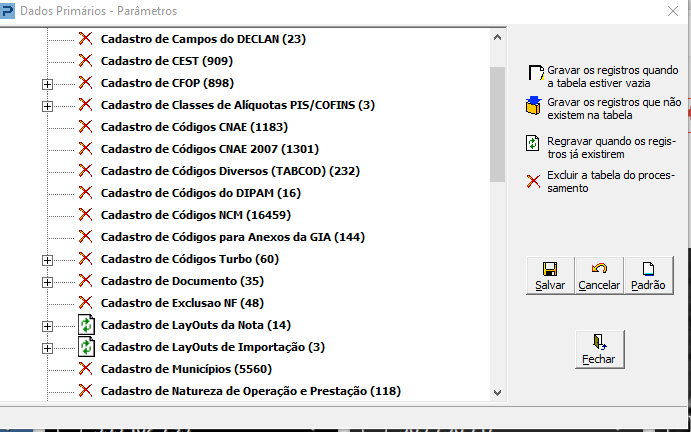Image resolution: width=691 pixels, height=432 pixels.
Task: Select row 'Cadastro de Códigos CNAE (1183)'
Action: pyautogui.click(x=194, y=127)
